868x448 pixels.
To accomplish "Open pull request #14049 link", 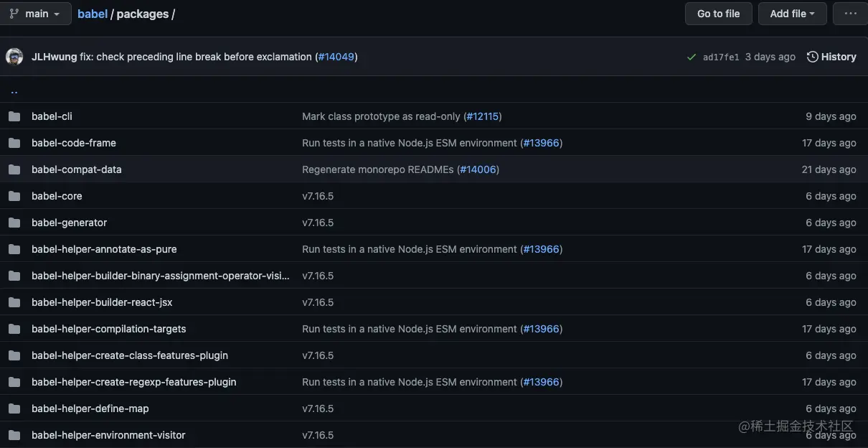I will pyautogui.click(x=336, y=57).
